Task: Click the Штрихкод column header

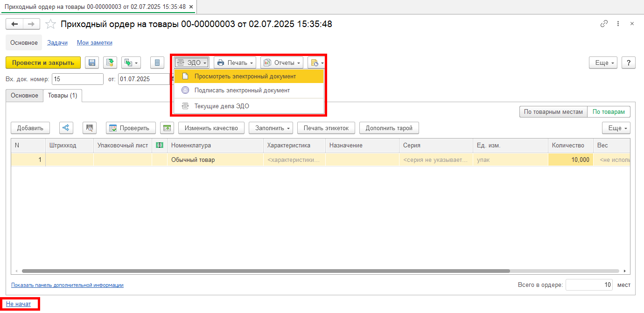Action: coord(70,146)
